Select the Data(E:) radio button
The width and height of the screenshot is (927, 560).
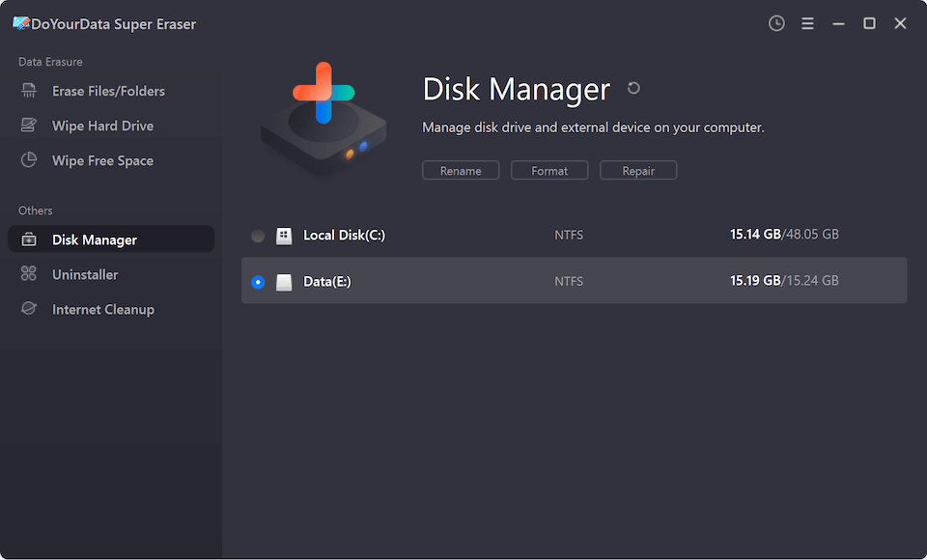click(258, 282)
